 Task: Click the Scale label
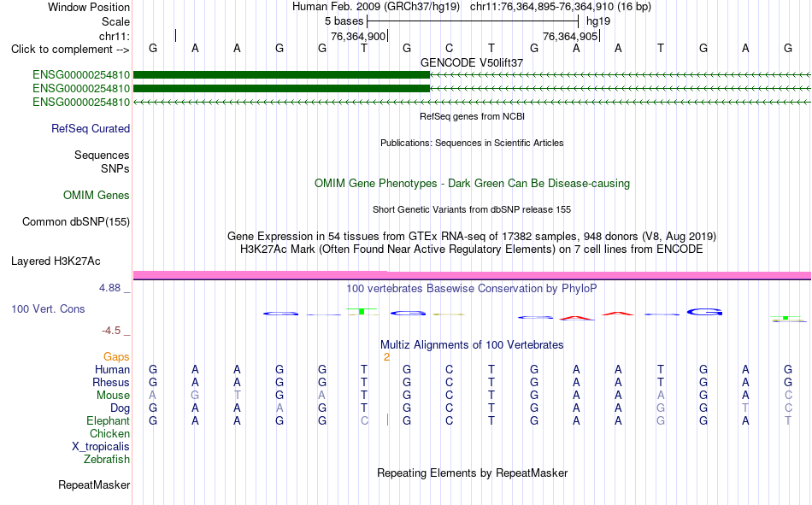[115, 21]
